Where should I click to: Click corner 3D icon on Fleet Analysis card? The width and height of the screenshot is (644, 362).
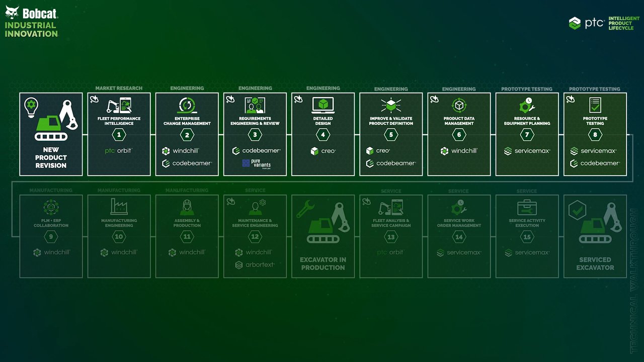point(366,201)
